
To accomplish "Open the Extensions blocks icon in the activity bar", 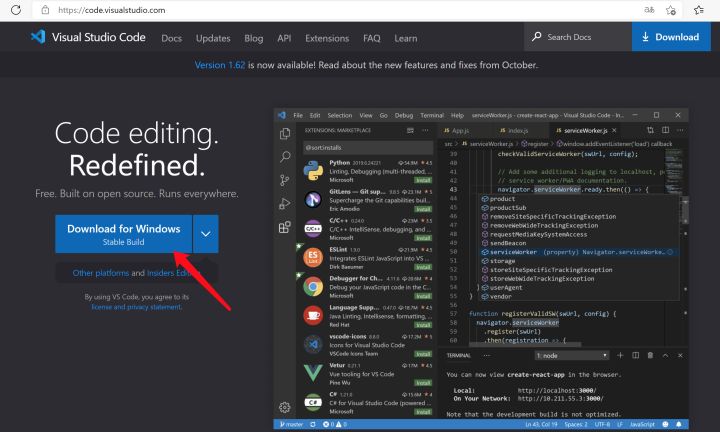I will point(285,227).
